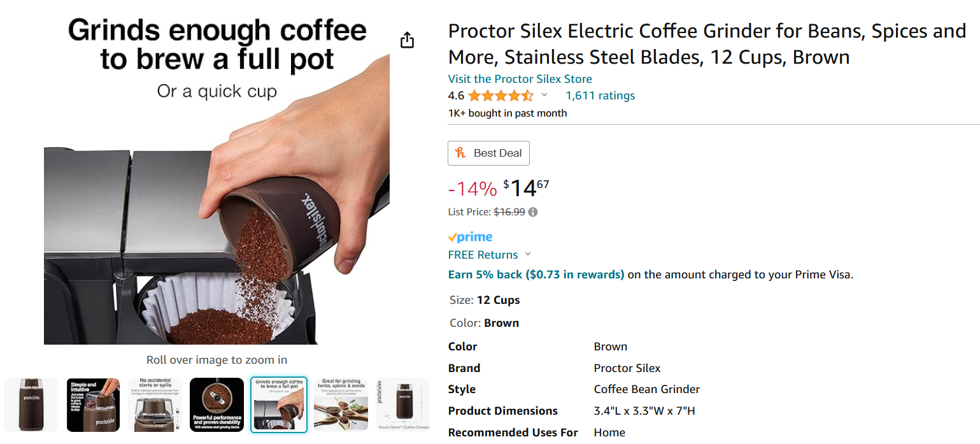Open the FREE Returns details link
This screenshot has height=444, width=980.
tap(483, 255)
